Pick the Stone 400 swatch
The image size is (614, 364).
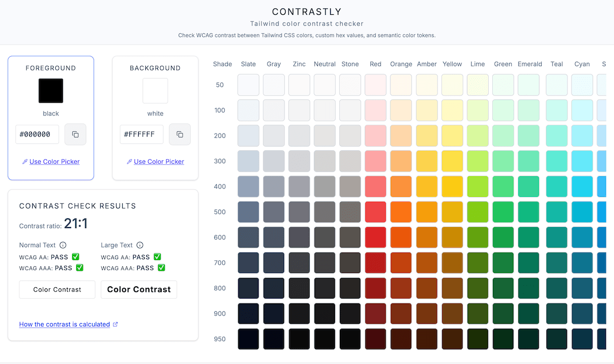350,187
